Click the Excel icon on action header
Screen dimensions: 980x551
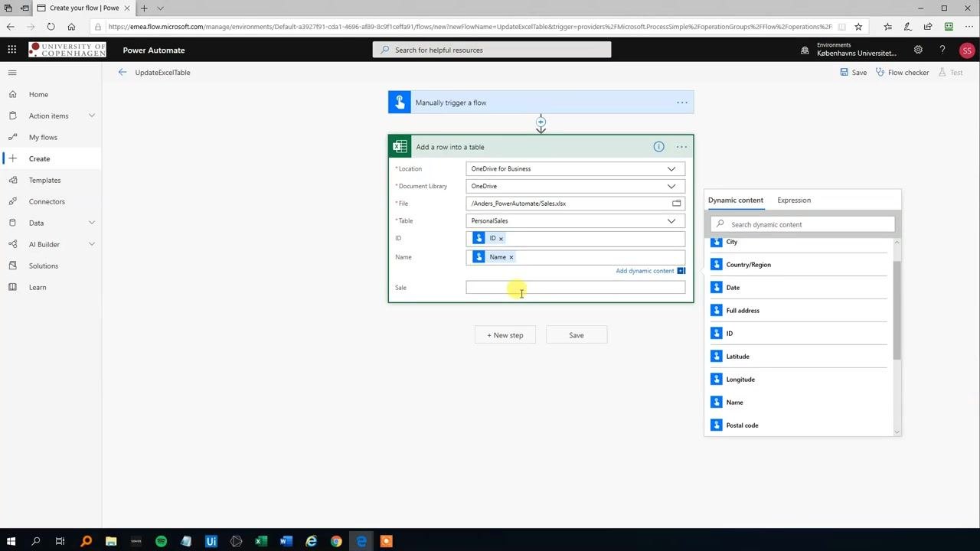[400, 147]
